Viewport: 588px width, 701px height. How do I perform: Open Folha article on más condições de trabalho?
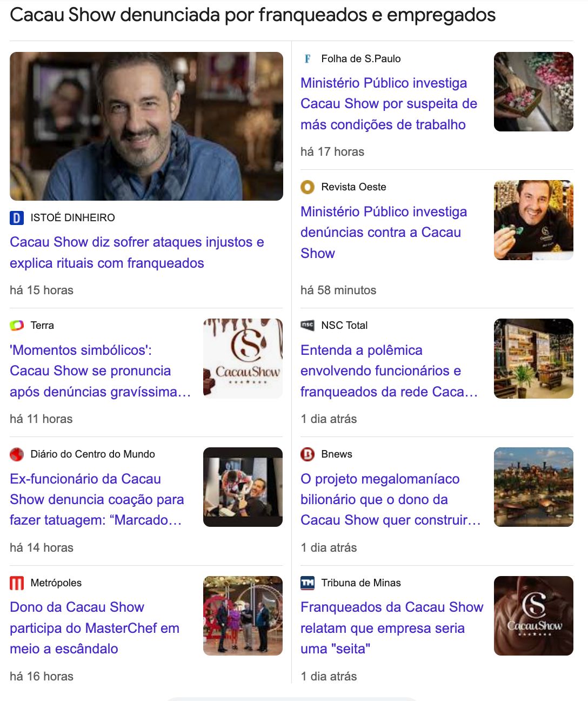(x=389, y=104)
